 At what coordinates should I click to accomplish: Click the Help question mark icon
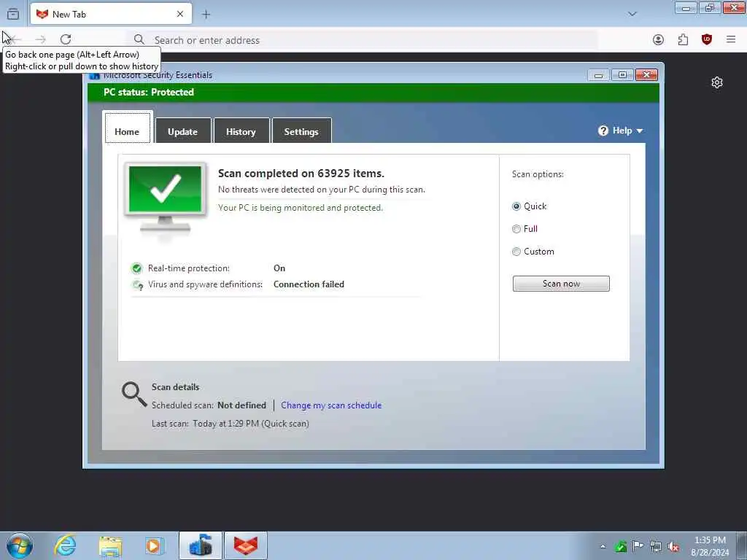(x=603, y=131)
